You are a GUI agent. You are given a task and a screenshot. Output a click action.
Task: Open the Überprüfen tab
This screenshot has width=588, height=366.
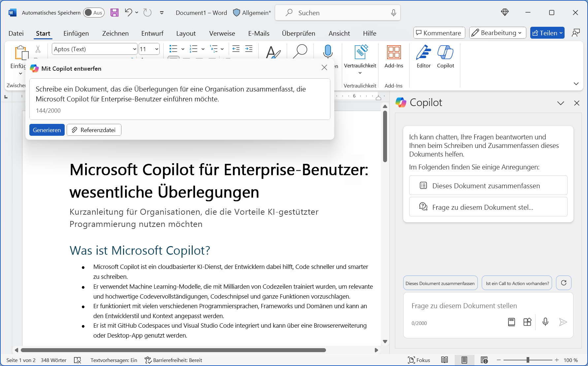point(298,33)
